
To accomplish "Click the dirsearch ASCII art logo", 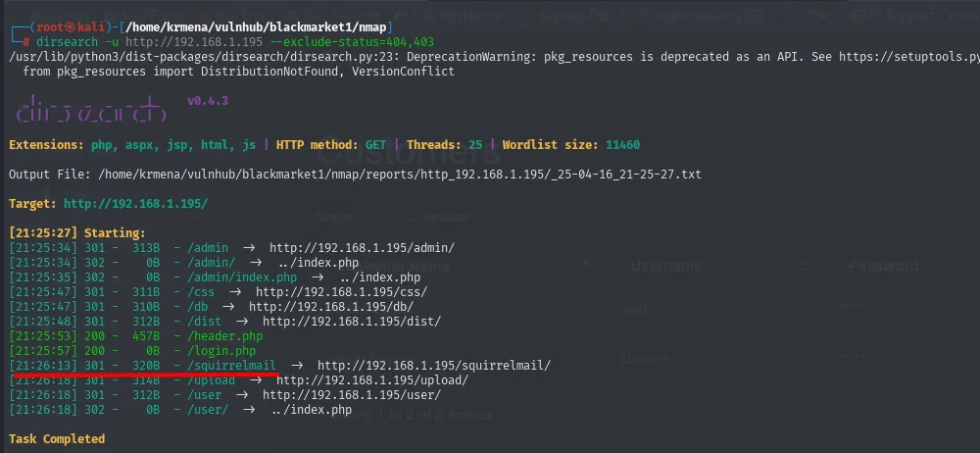I will click(x=91, y=108).
